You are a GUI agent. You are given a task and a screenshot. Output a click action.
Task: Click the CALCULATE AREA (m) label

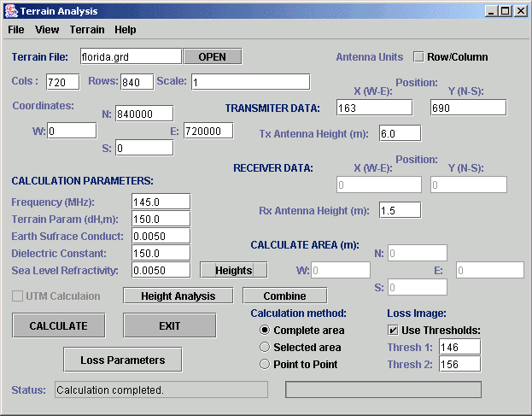point(305,244)
